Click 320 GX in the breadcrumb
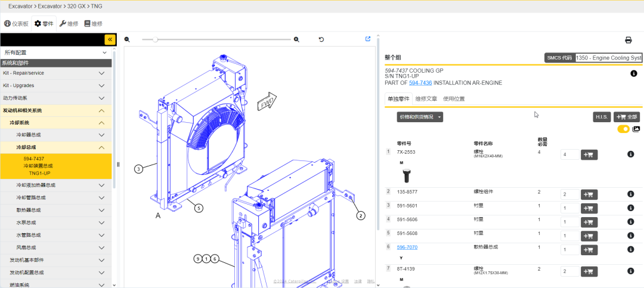 [76, 6]
